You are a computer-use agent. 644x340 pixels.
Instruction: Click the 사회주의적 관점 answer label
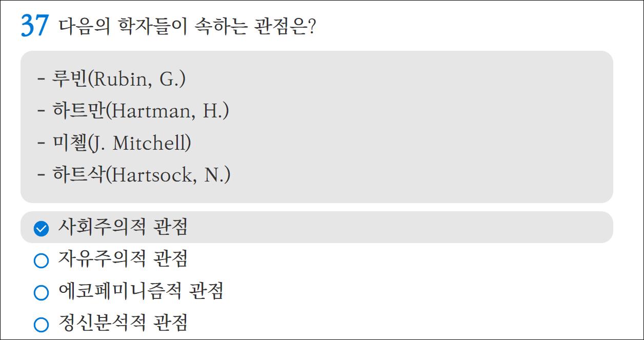[123, 227]
